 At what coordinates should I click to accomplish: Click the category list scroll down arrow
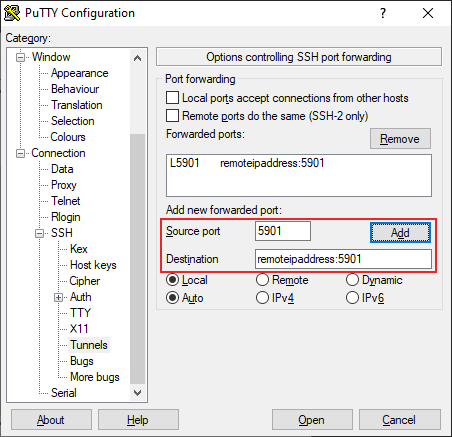coord(137,393)
